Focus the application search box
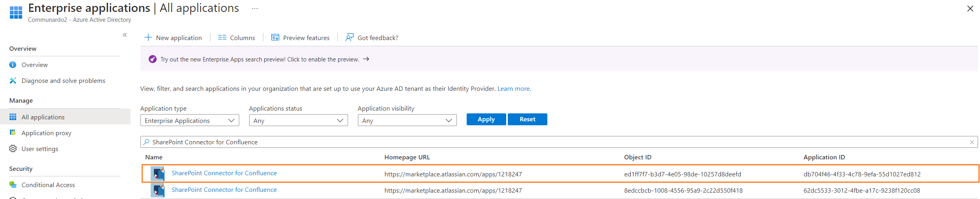 [559, 142]
